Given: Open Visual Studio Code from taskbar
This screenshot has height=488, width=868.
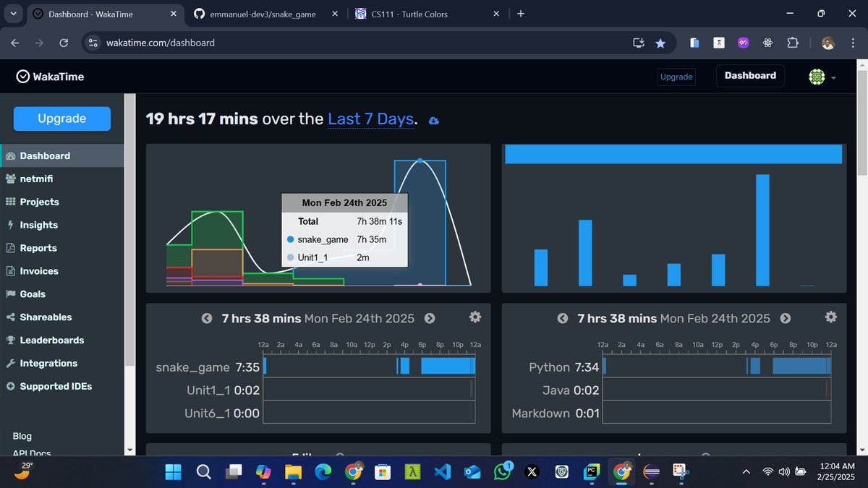Looking at the screenshot, I should 442,472.
